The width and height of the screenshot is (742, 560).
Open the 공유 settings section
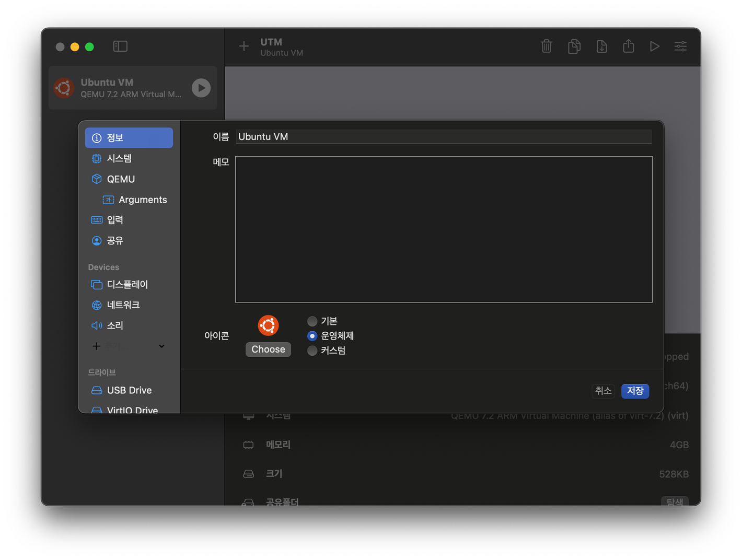tap(129, 241)
